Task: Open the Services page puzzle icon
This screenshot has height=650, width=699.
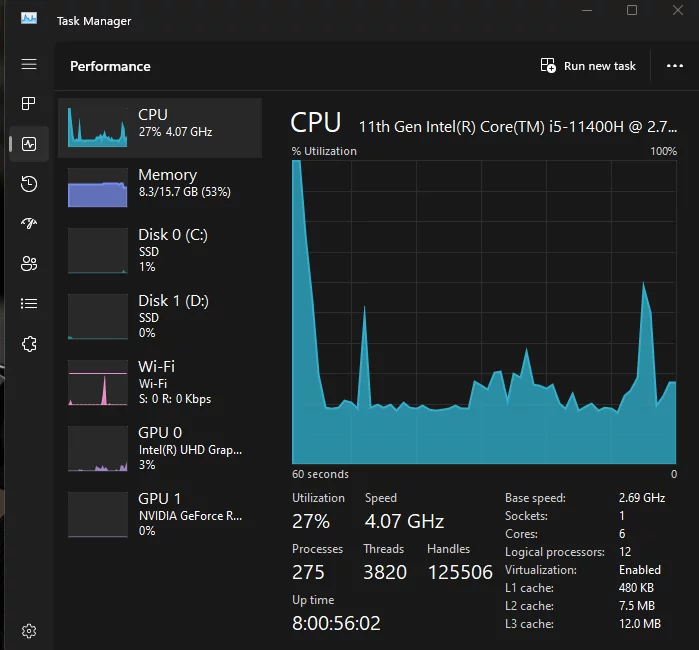Action: (29, 344)
